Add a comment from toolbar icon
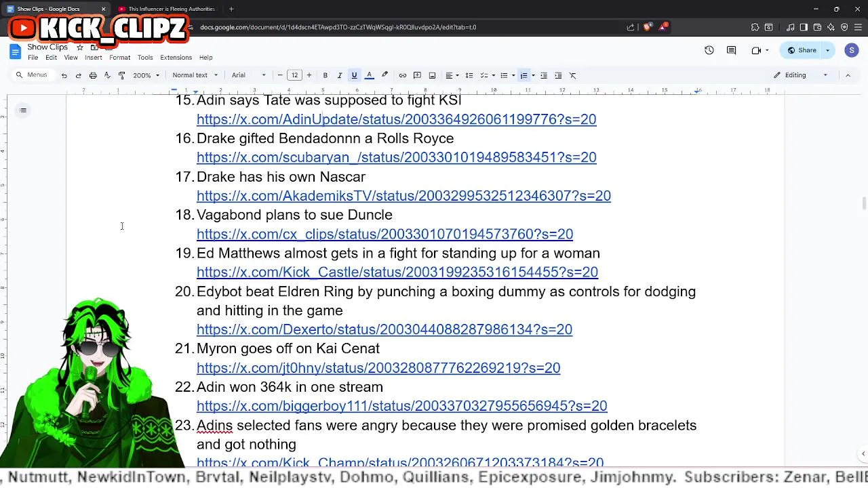 (417, 75)
